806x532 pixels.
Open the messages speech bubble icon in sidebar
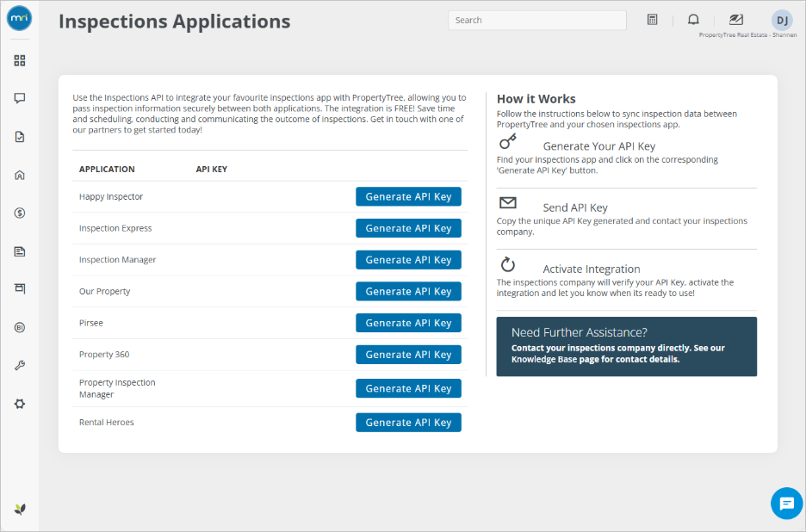(x=20, y=98)
